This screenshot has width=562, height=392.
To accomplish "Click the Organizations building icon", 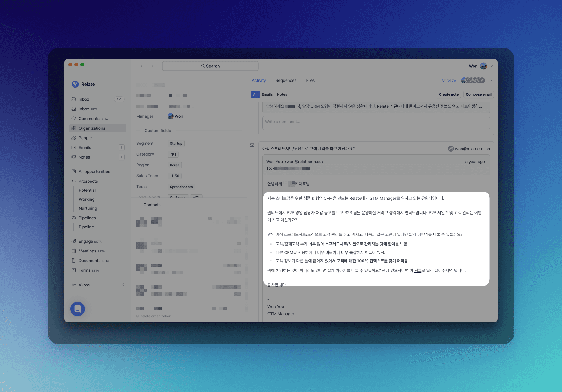I will (x=73, y=128).
